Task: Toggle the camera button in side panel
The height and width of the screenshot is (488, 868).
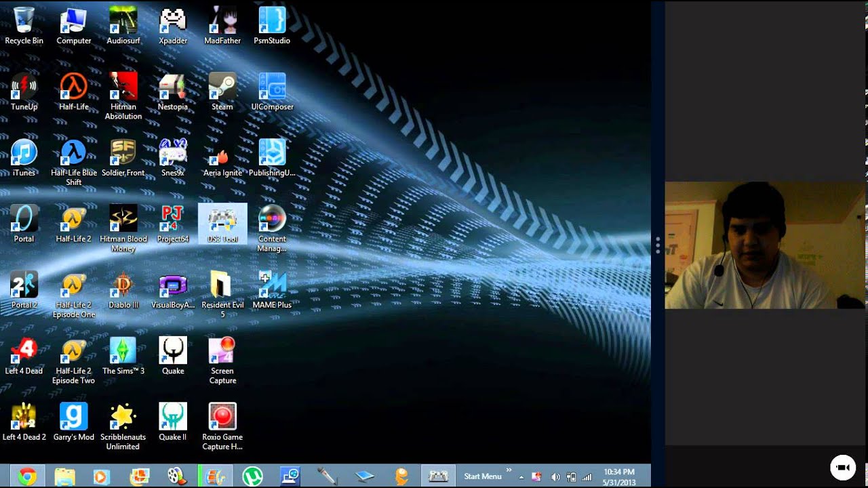Action: pos(843,468)
